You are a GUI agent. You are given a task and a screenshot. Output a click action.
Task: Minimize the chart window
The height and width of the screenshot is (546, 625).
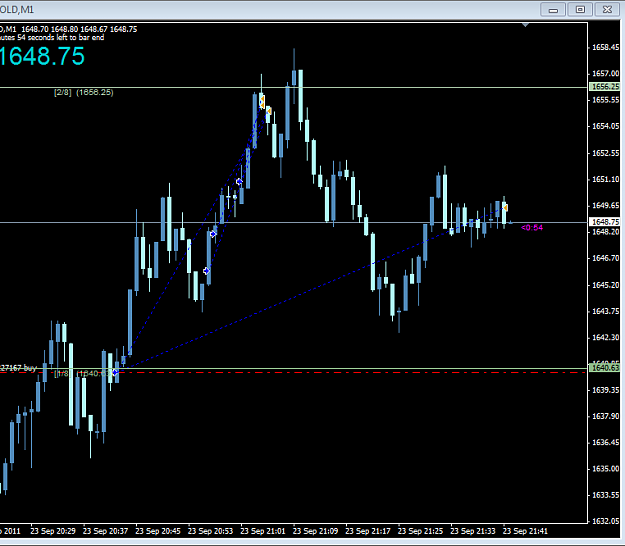click(x=553, y=9)
